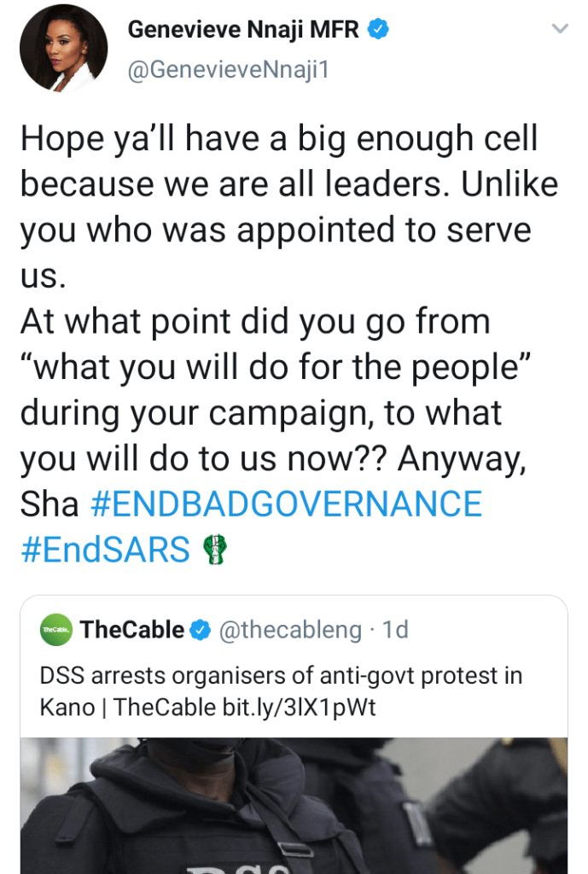This screenshot has width=588, height=874.
Task: Open the tweet options chevron menu
Action: (x=560, y=30)
